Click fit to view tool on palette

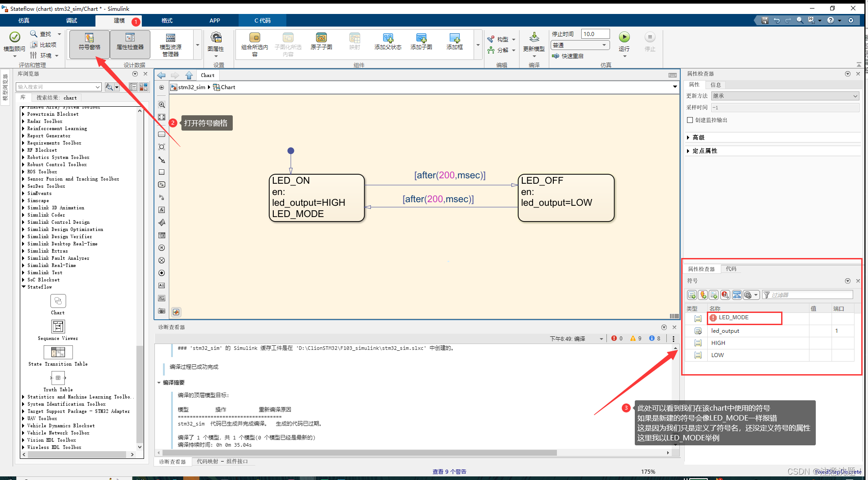point(162,117)
